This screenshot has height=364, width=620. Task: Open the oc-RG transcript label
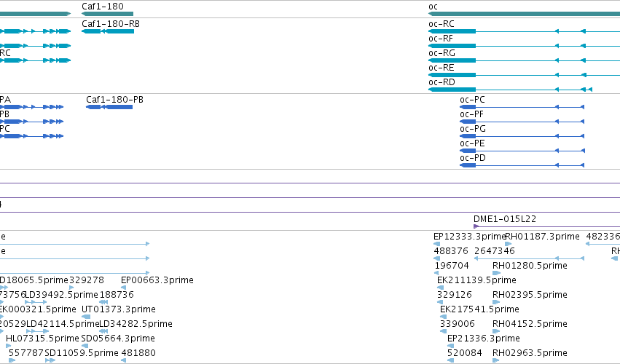[442, 53]
